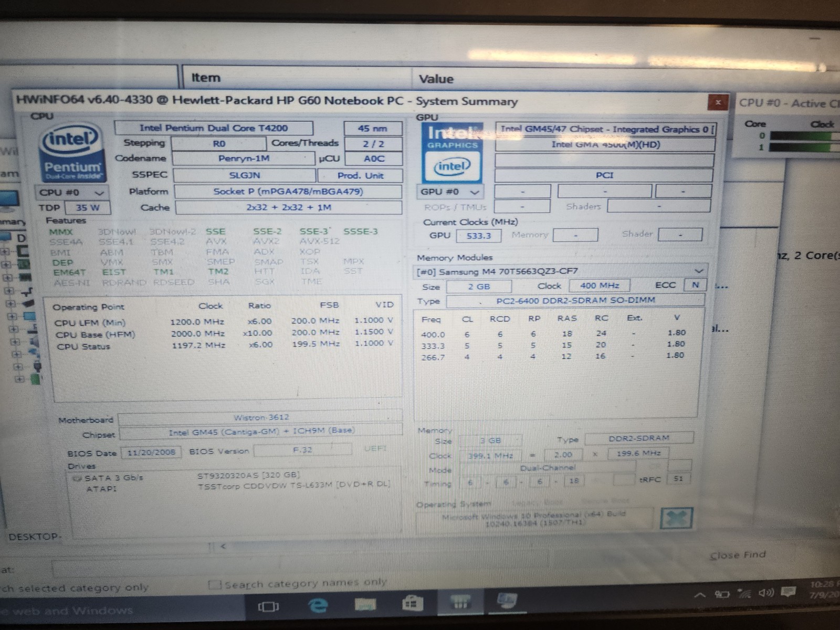Open the CPU #0 selector dropdown
Screen dimensions: 840x630
click(x=72, y=193)
